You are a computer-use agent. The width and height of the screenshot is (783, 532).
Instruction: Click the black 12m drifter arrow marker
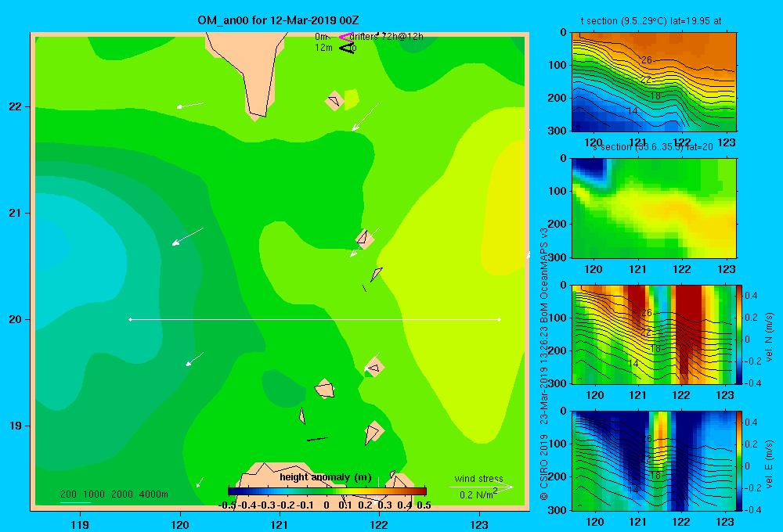coord(347,48)
